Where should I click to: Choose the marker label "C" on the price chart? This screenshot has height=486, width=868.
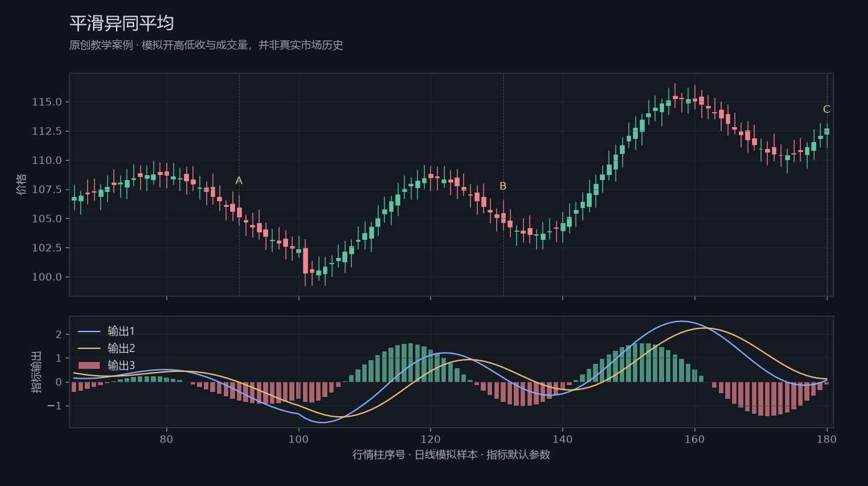click(827, 110)
